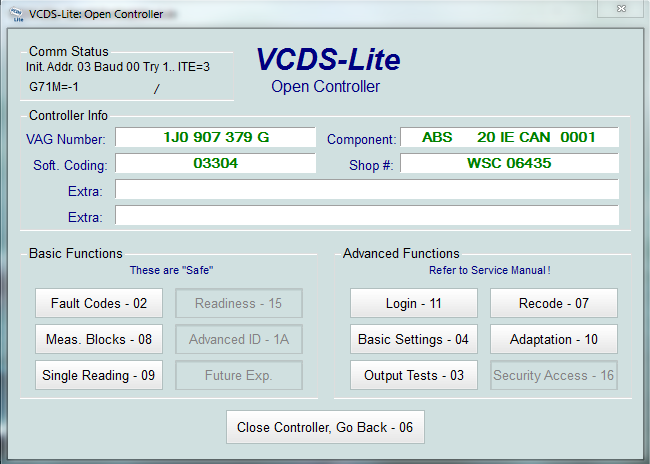
Task: Click the 'VAG Number:' label
Action: [x=65, y=139]
